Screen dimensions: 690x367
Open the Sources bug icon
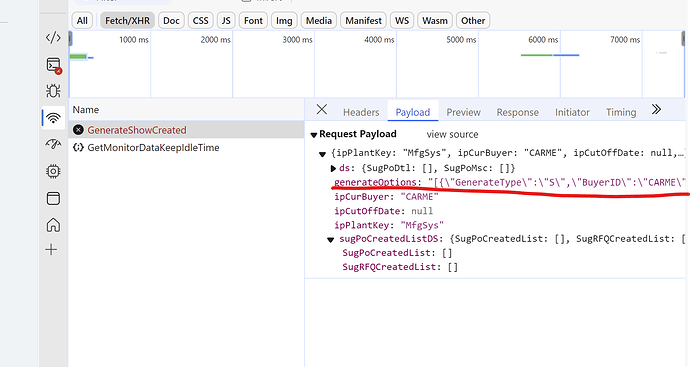pos(53,91)
